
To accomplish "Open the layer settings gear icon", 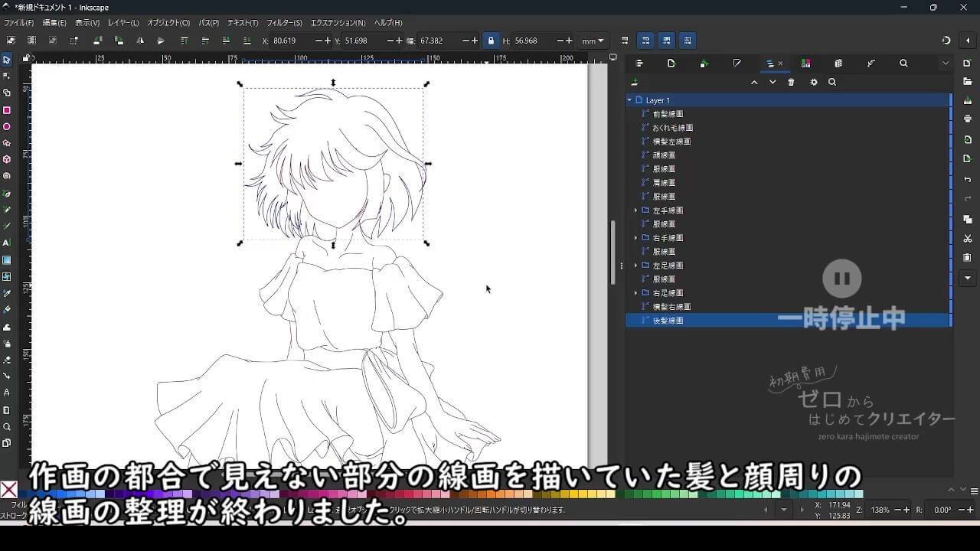I will point(814,82).
